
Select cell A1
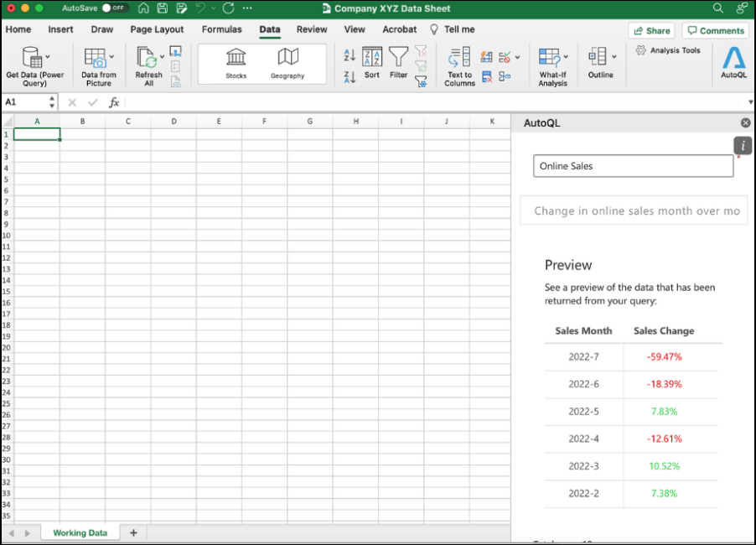click(37, 134)
